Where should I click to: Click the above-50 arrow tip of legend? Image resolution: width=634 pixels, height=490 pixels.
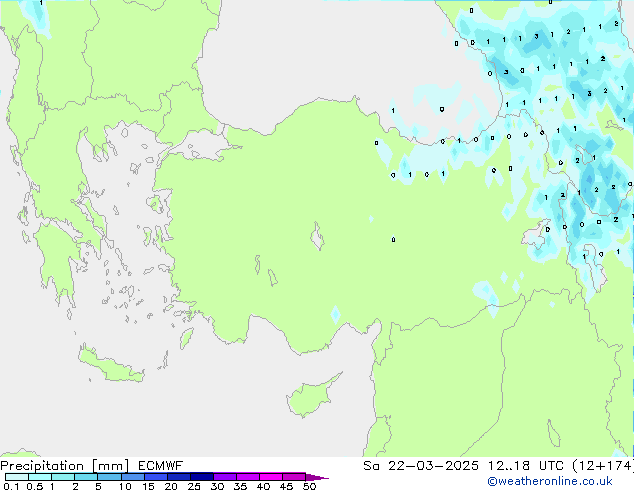(x=317, y=477)
